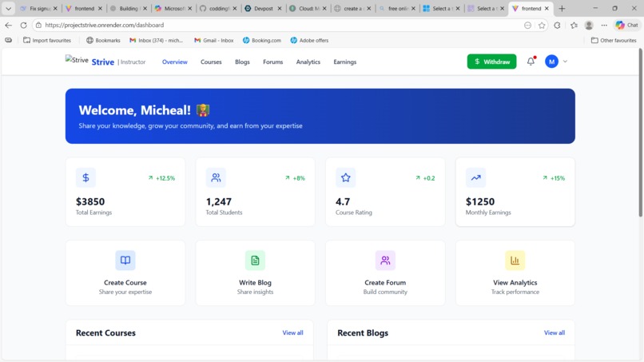
Task: Open the favourites list icon
Action: pos(574,25)
